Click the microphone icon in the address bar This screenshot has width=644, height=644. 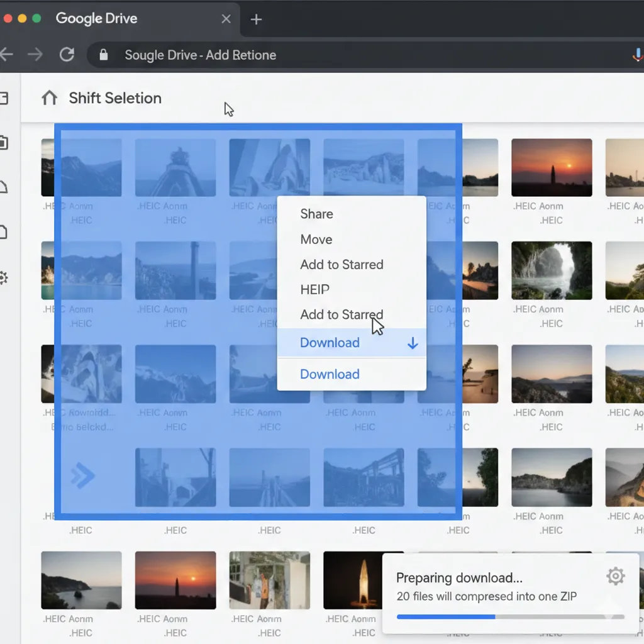pos(638,55)
